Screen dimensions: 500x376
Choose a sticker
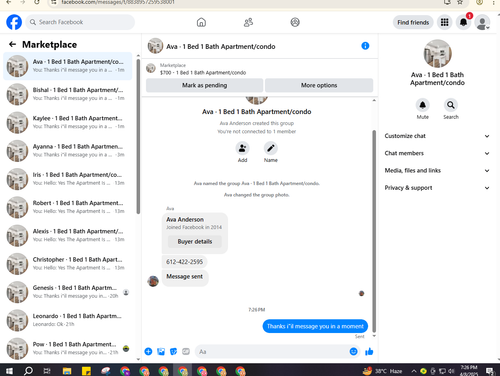point(173,351)
